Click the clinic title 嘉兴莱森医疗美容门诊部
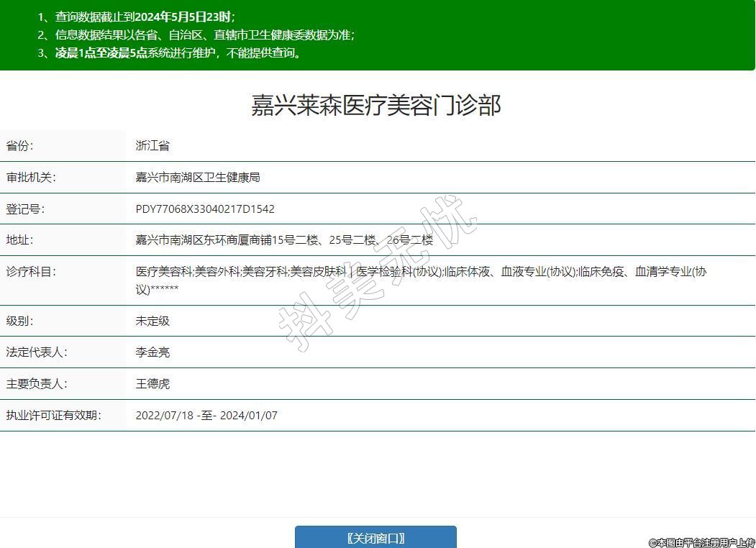This screenshot has width=756, height=548. [375, 105]
